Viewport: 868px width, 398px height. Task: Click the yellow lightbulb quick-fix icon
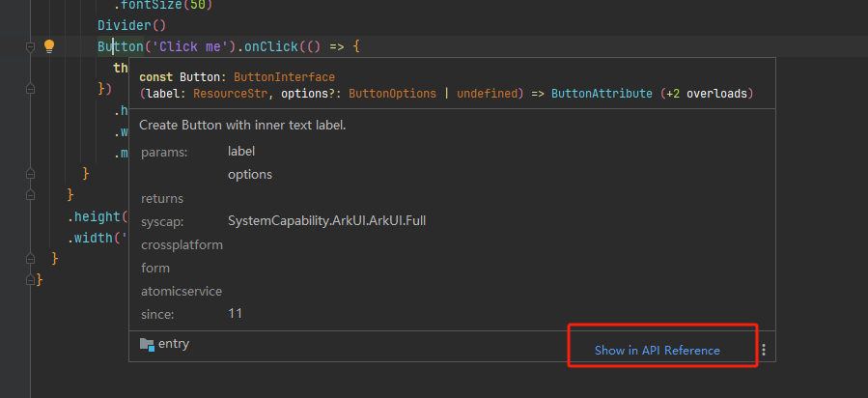point(49,46)
